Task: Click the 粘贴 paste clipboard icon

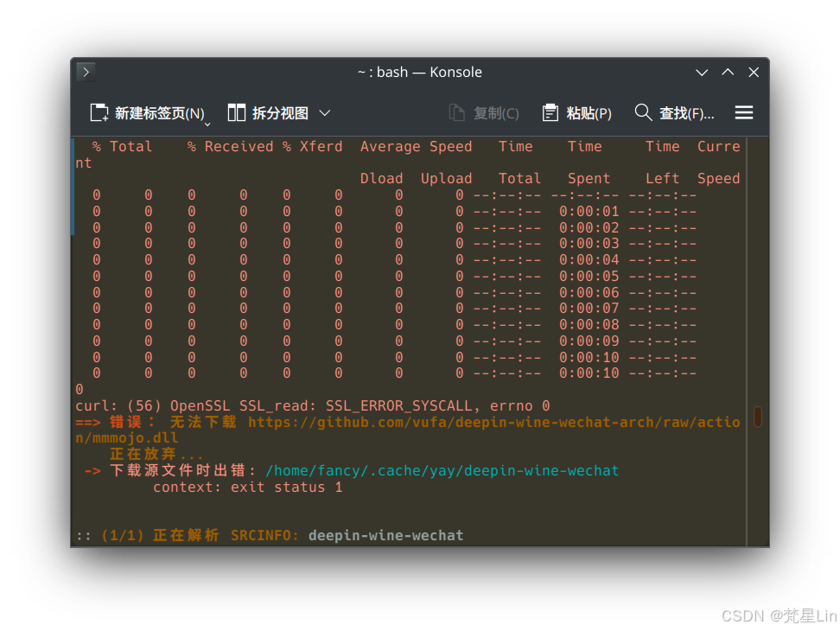Action: click(550, 112)
